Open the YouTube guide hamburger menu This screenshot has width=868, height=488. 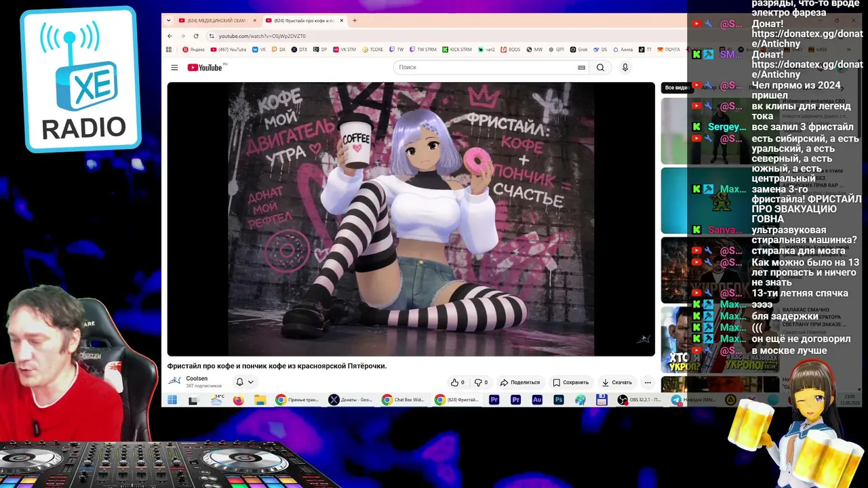pos(174,68)
